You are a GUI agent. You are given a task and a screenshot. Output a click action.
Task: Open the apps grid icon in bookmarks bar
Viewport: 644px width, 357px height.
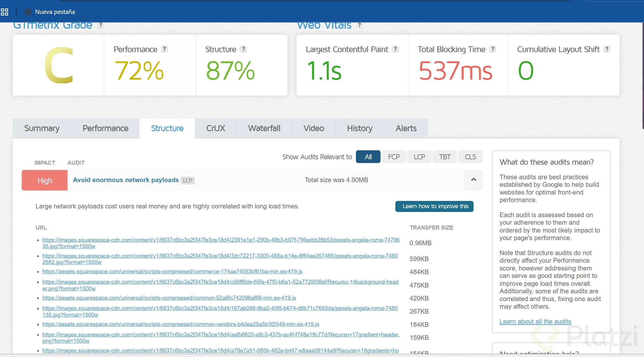5,12
